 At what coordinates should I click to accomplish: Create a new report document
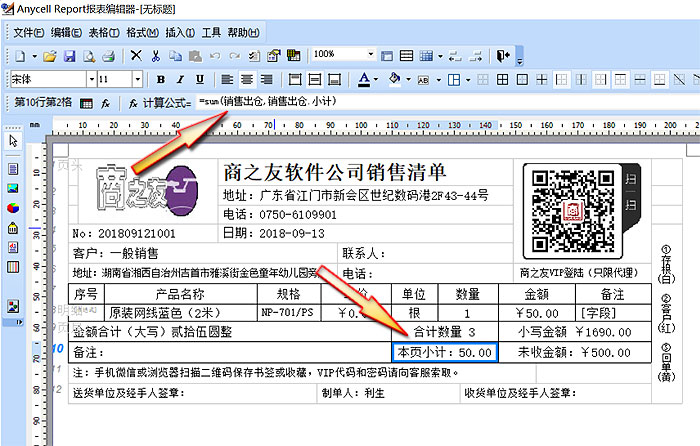tap(20, 56)
